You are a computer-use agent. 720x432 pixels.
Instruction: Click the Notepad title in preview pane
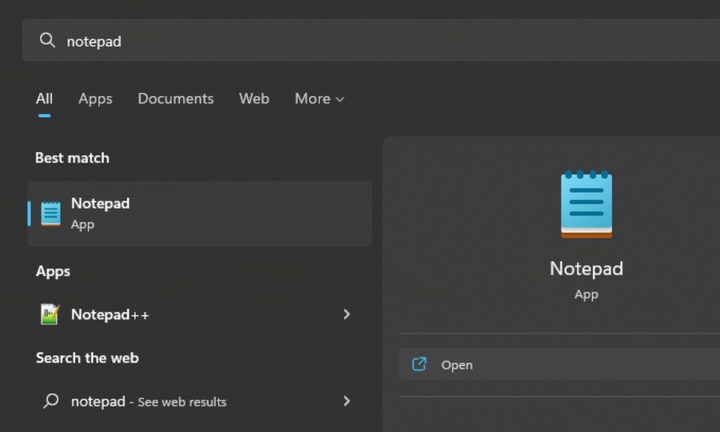[x=586, y=269]
